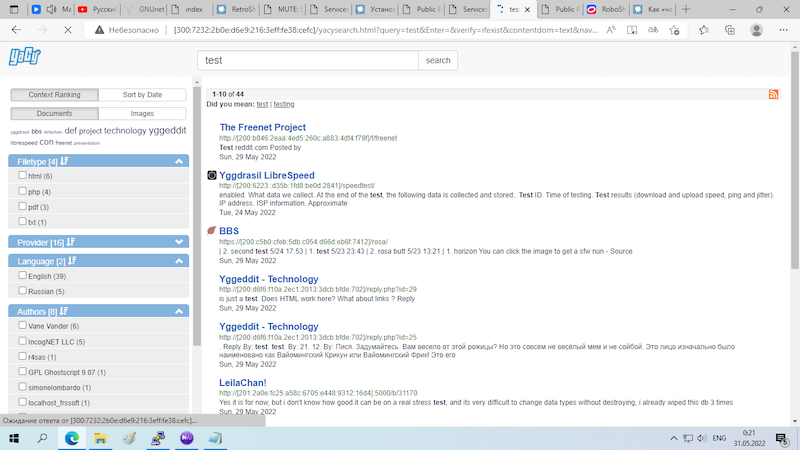Open Microsoft Edge from the taskbar
This screenshot has height=450, width=800.
coord(74,438)
